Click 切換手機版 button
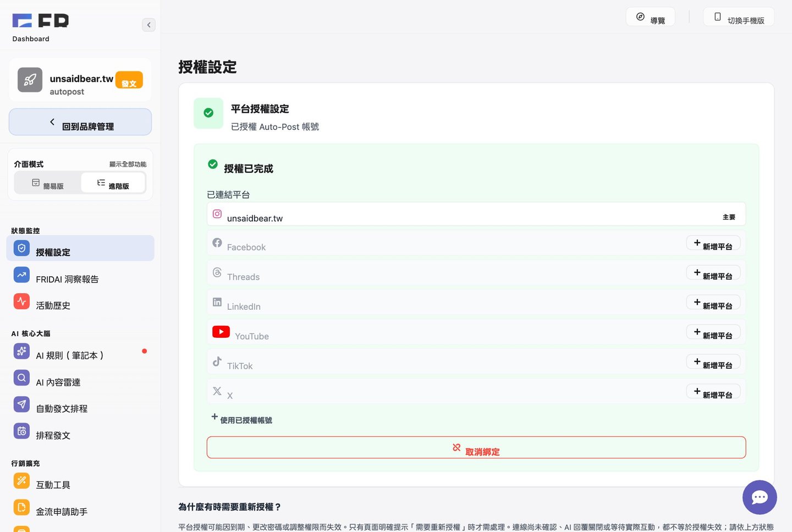This screenshot has height=532, width=792. click(739, 17)
